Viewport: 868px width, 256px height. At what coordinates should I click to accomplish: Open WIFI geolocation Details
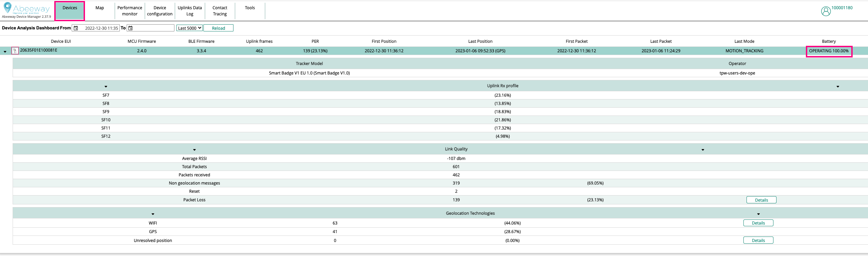(x=758, y=223)
